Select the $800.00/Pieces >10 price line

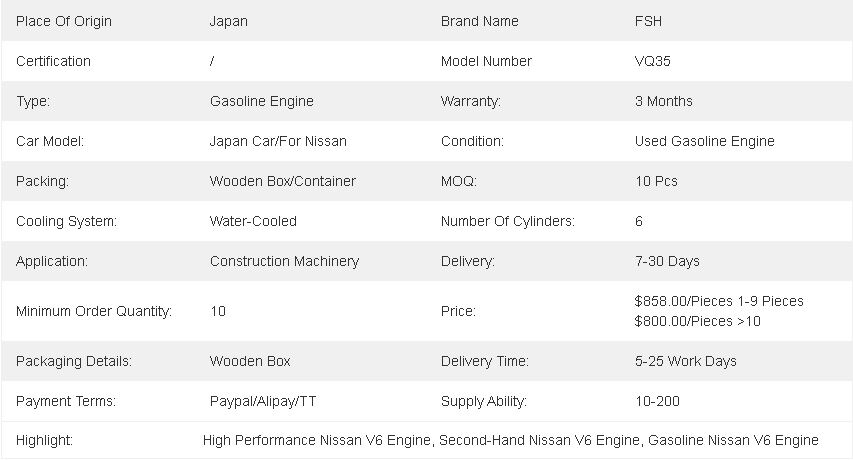tap(697, 321)
